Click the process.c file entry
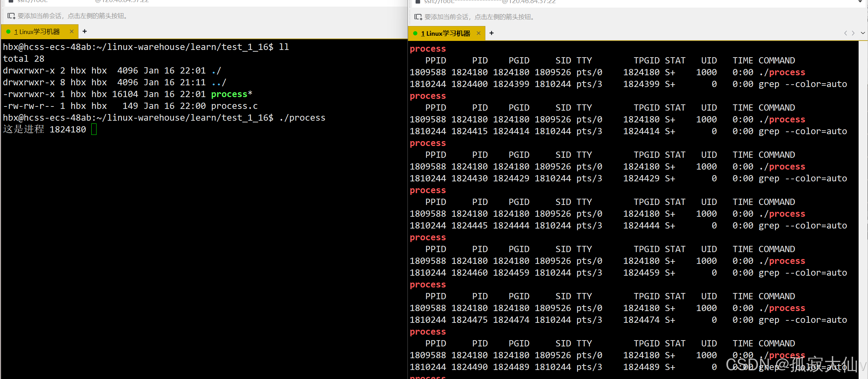The width and height of the screenshot is (868, 379). pyautogui.click(x=234, y=106)
